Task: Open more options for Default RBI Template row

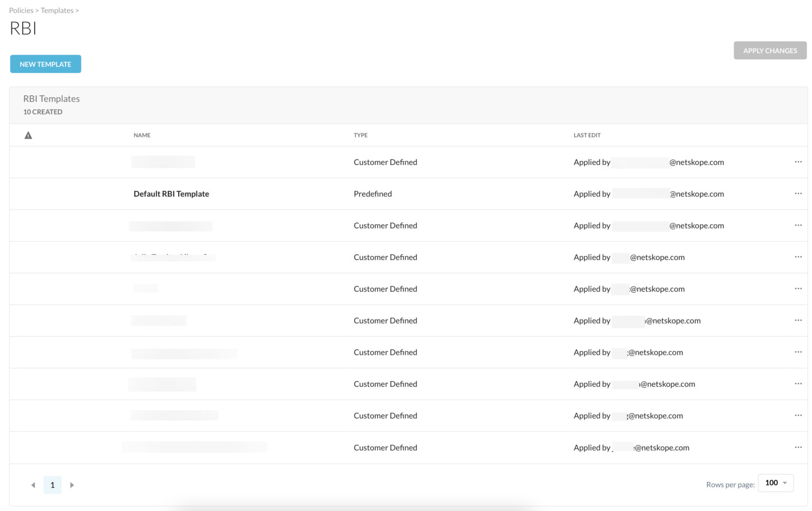Action: coord(798,193)
